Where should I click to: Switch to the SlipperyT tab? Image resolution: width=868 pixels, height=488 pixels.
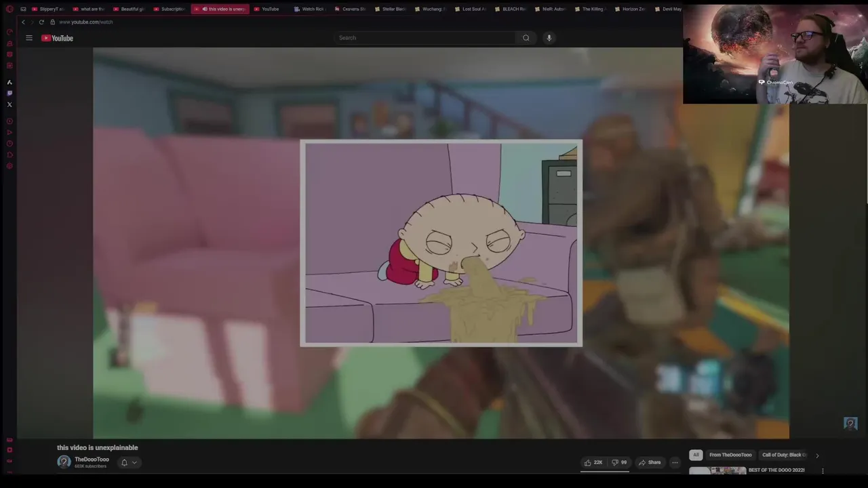click(x=48, y=9)
